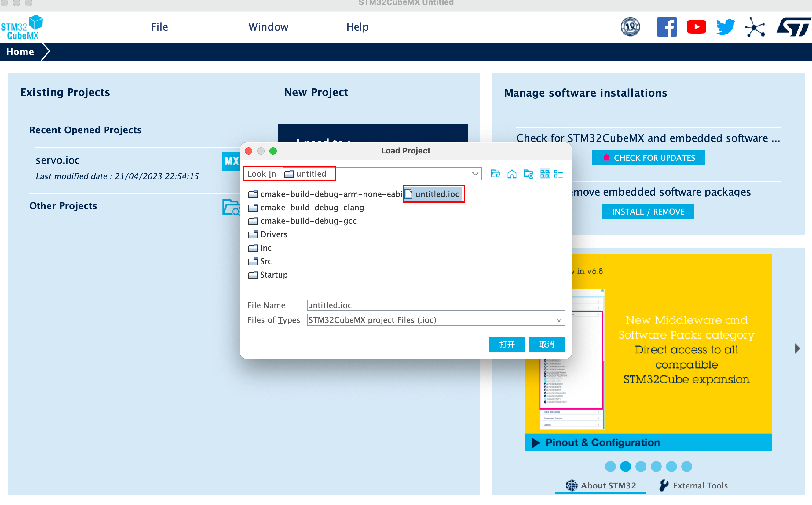Viewport: 812px width, 505px height.
Task: Open the YouTube channel icon
Action: click(x=696, y=27)
